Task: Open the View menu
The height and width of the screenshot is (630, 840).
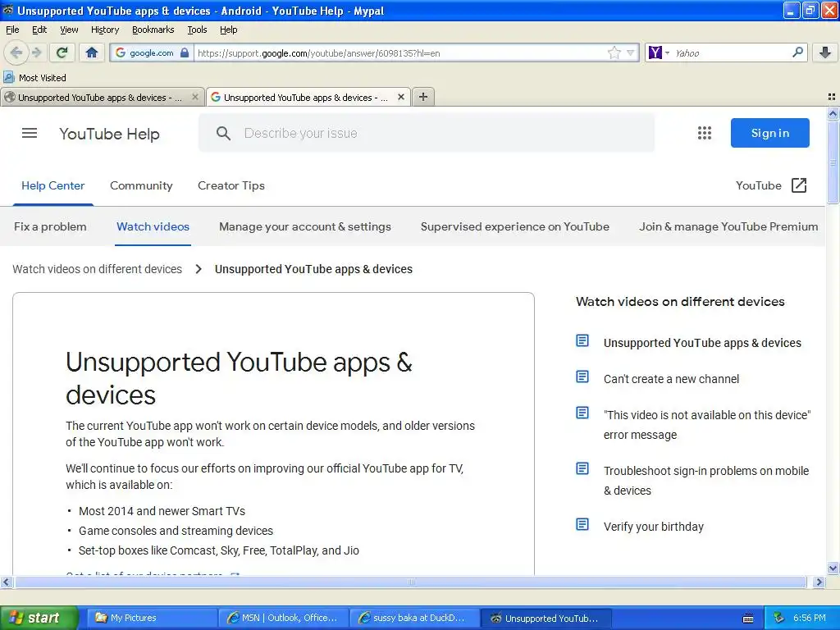Action: click(x=69, y=30)
